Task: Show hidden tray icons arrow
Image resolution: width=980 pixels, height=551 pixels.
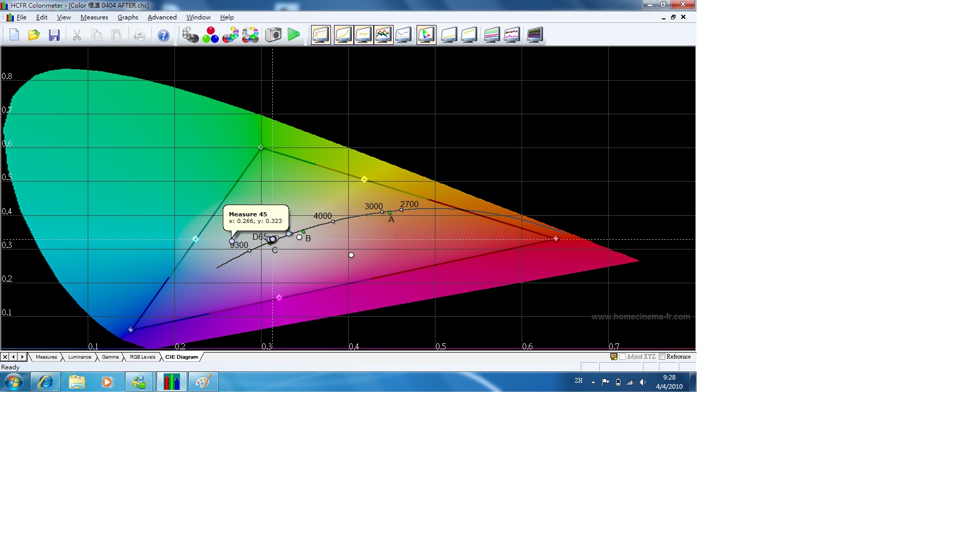Action: tap(593, 382)
